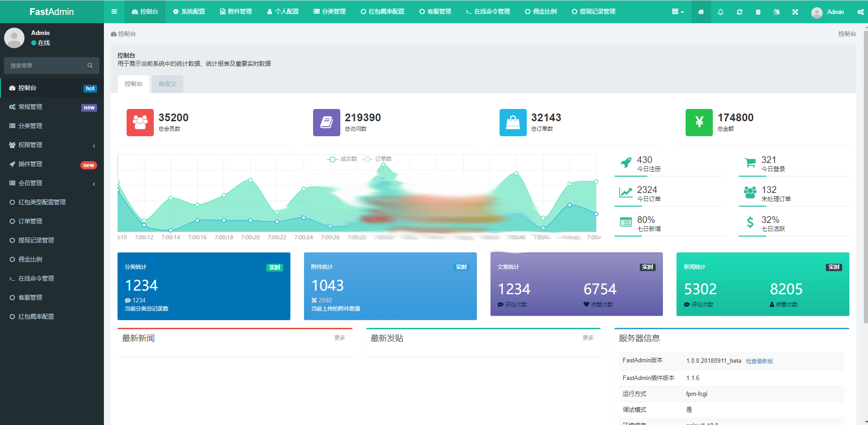The height and width of the screenshot is (425, 868).
Task: Click the 检查最新版 link
Action: 759,361
